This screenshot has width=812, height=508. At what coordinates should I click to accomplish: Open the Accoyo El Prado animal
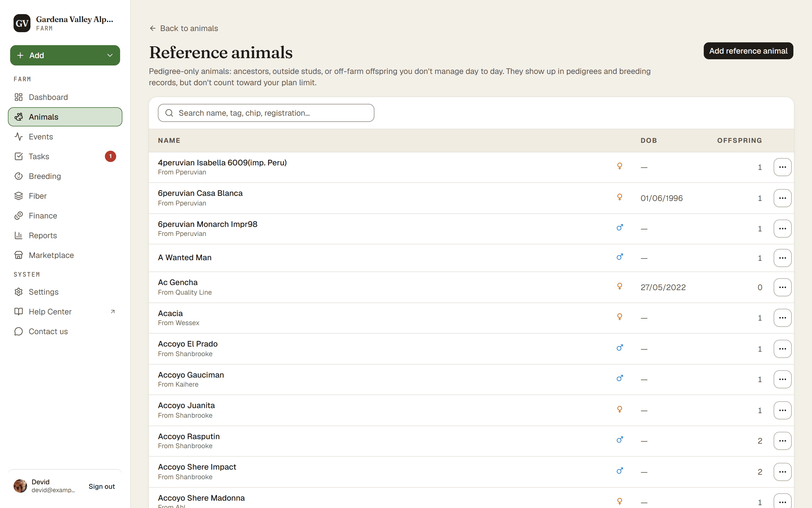(x=187, y=344)
